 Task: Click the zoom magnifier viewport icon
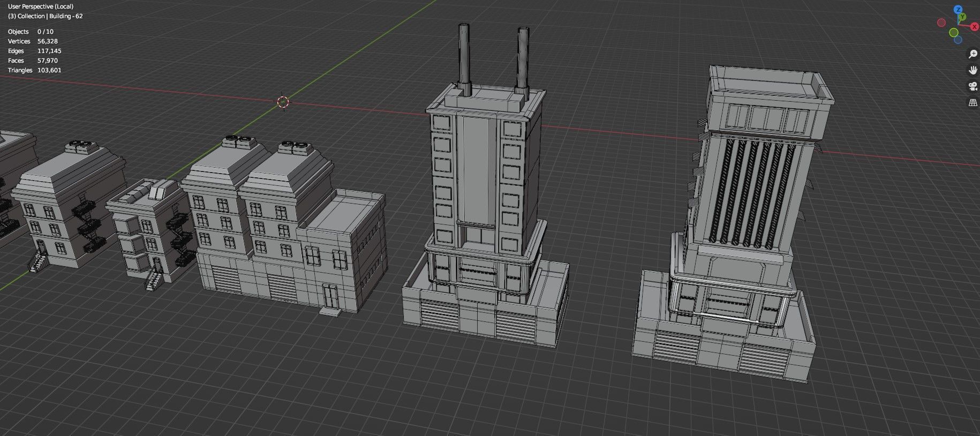(973, 54)
